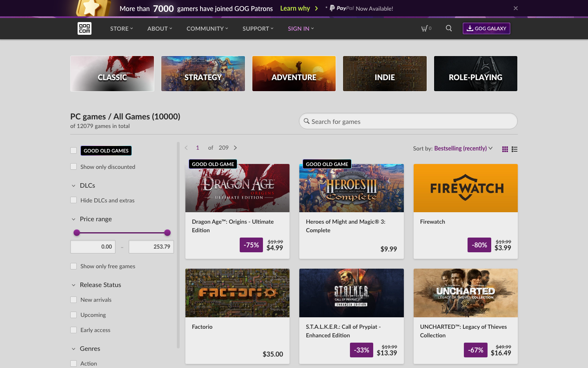
Task: Collapse the Release Status section
Action: 96,285
